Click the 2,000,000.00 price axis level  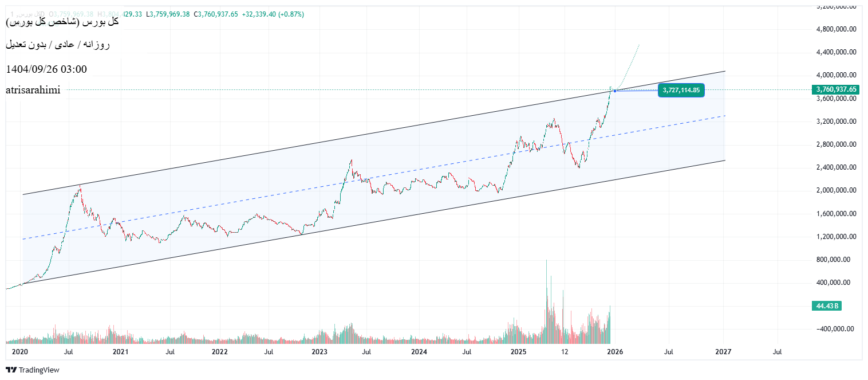tap(837, 190)
